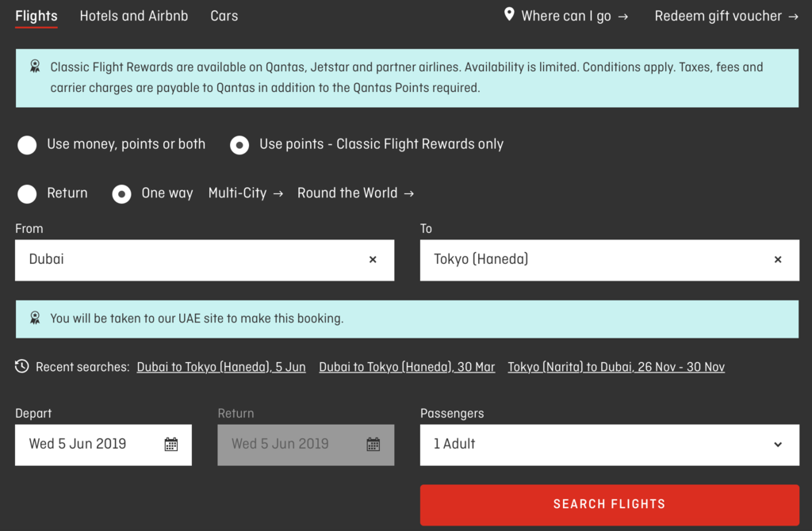Click the Classic Flight Rewards information text
This screenshot has width=812, height=531.
tap(407, 78)
